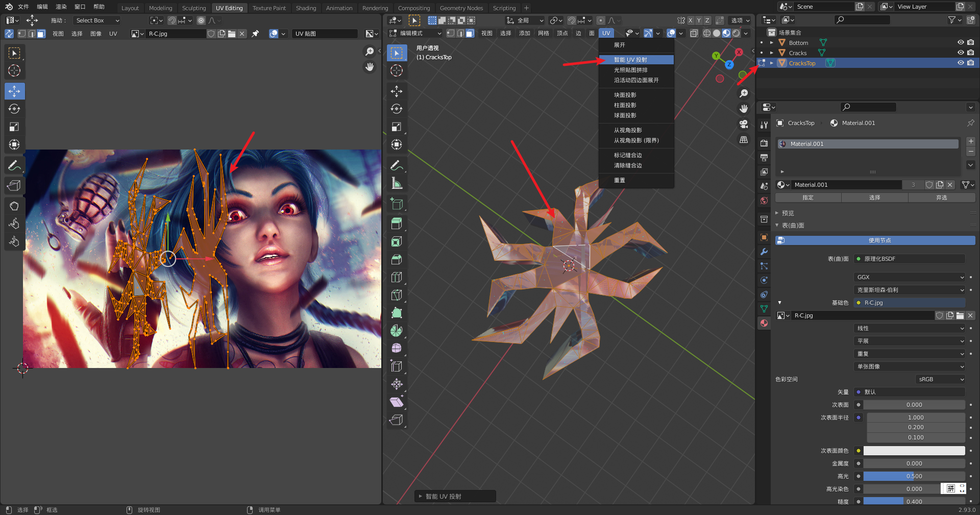Unlink the R-C.jpg image in properties
Screen dimensions: 980x515
click(x=970, y=315)
